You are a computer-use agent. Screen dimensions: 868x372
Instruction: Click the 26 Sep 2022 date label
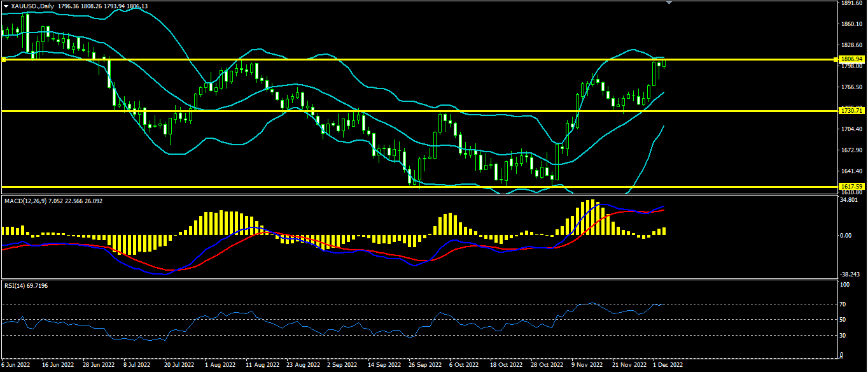(424, 366)
